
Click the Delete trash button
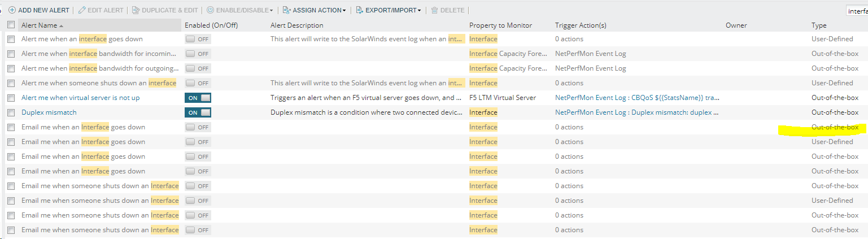(448, 10)
